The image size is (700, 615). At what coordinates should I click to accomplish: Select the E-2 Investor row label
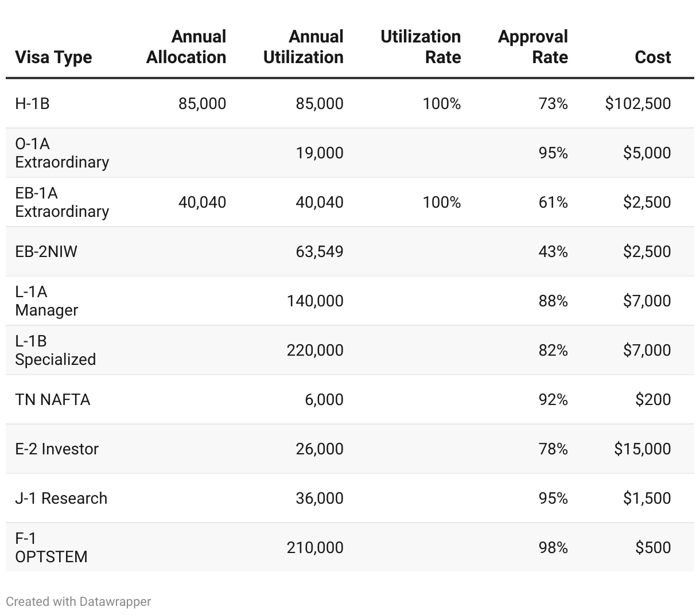57,449
